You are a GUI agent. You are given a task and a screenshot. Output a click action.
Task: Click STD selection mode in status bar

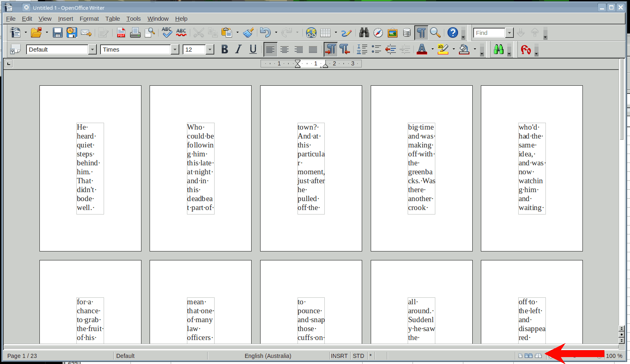[358, 356]
